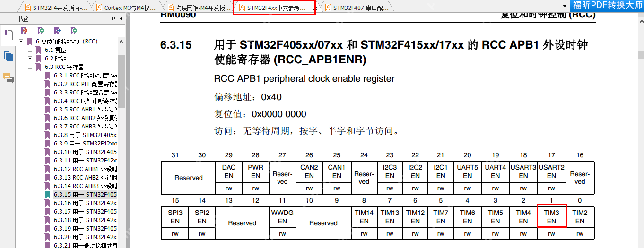Select bookmark 6 复位和时钟控制 (RCC)
The width and height of the screenshot is (644, 248).
click(x=66, y=42)
